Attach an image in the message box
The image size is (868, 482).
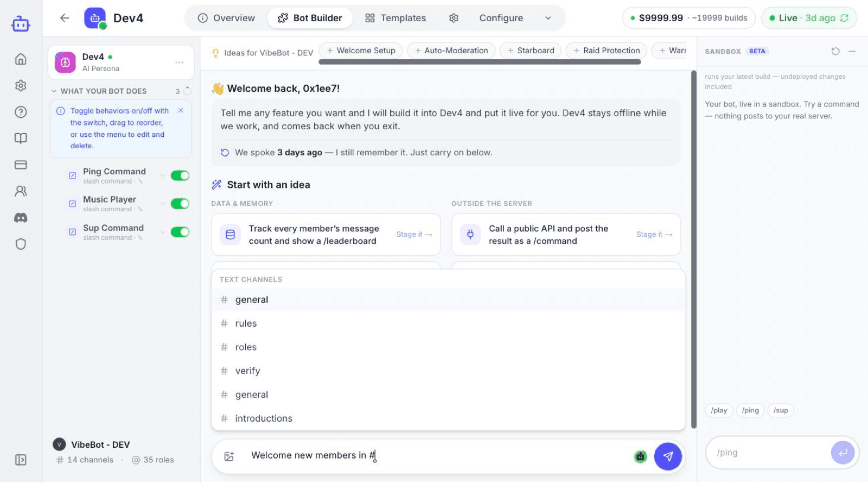[229, 456]
